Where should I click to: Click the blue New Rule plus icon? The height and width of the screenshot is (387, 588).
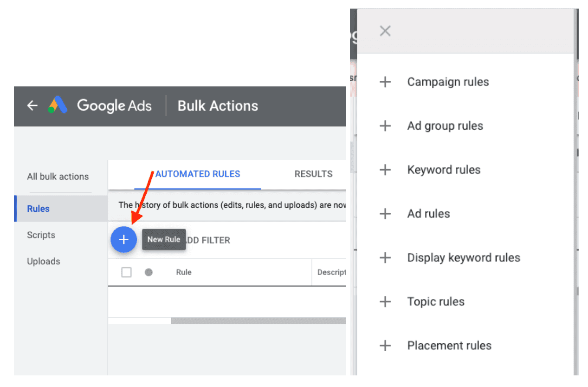124,239
